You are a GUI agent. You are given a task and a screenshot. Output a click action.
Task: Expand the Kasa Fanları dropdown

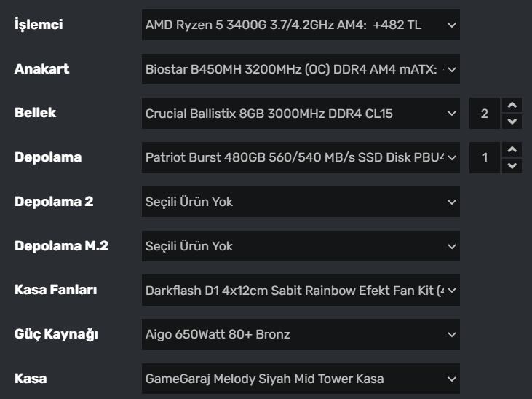click(x=300, y=291)
